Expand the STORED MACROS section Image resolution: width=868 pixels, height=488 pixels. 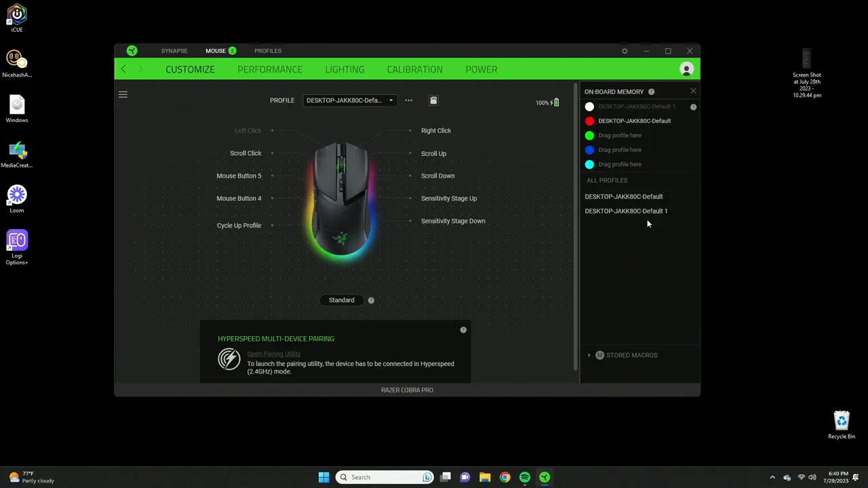[x=589, y=354]
